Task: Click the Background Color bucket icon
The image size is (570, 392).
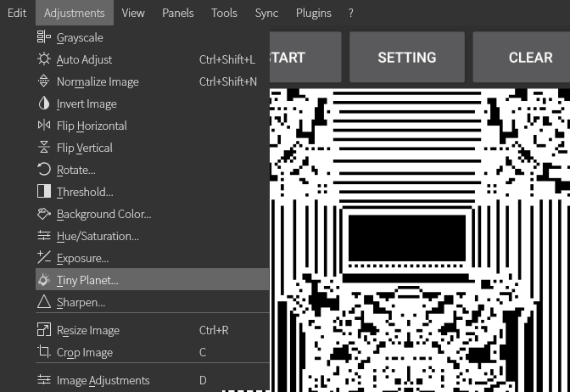Action: pyautogui.click(x=44, y=214)
